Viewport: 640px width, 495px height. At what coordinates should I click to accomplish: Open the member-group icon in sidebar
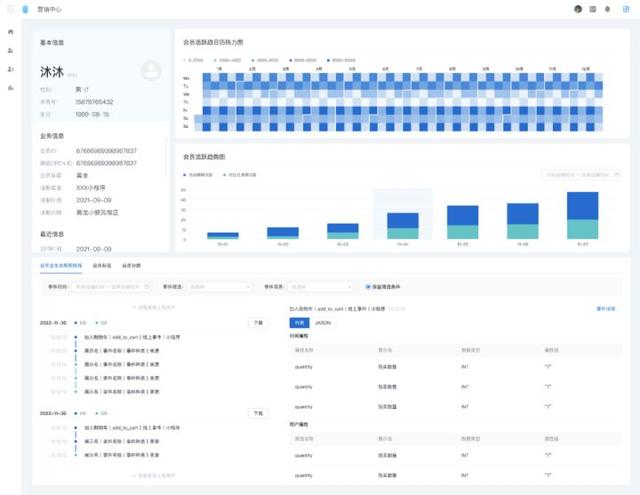[11, 69]
